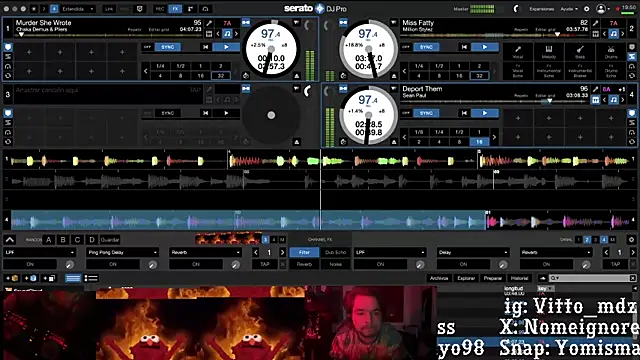The height and width of the screenshot is (360, 640).
Task: Add new crate icon
Action: (x=13, y=278)
